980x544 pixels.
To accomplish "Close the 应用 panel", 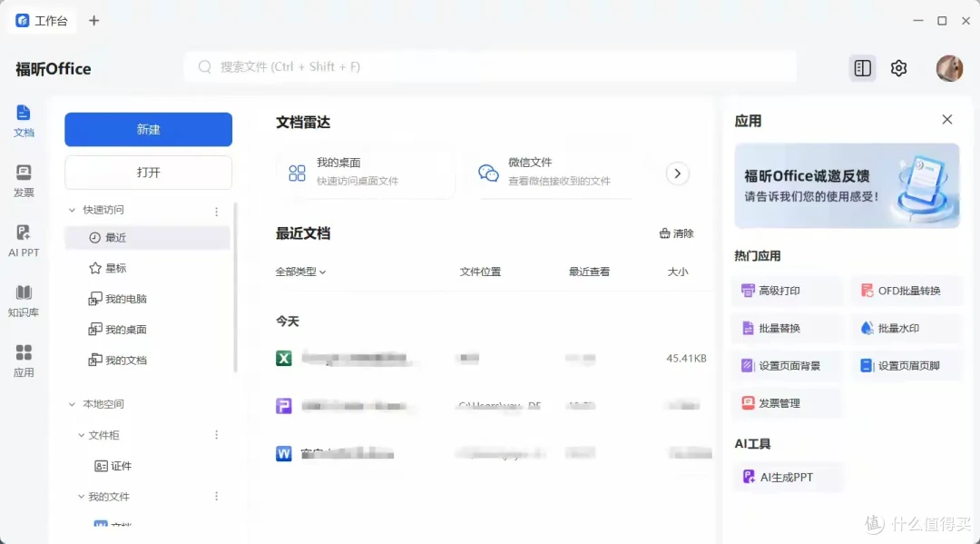I will pyautogui.click(x=946, y=120).
